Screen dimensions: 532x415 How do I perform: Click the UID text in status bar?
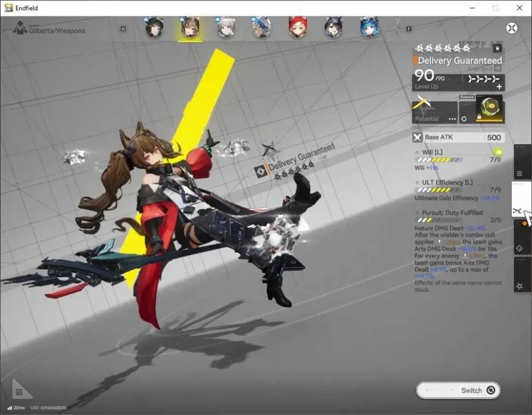48,408
